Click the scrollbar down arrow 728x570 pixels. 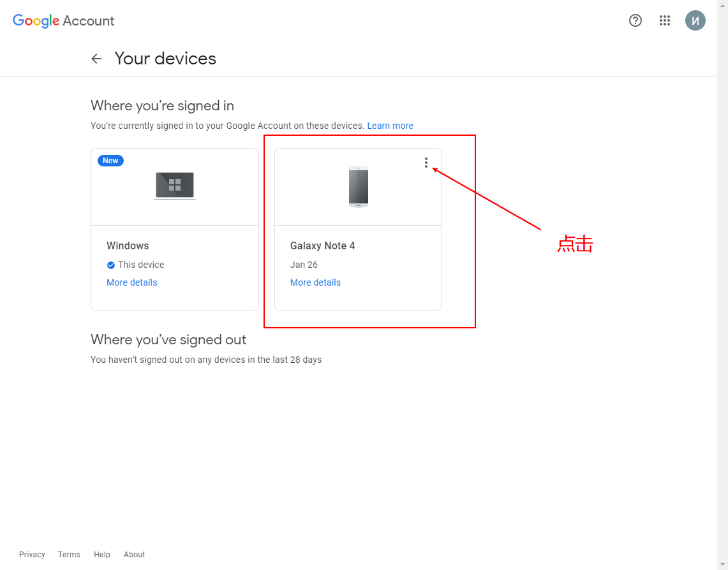[x=722, y=564]
